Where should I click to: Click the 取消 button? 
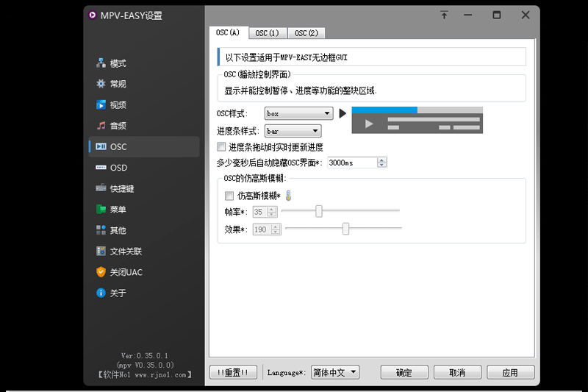[457, 372]
